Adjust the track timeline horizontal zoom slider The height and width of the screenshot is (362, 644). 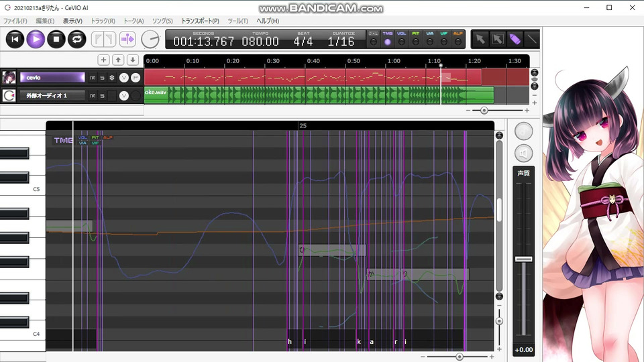point(484,111)
